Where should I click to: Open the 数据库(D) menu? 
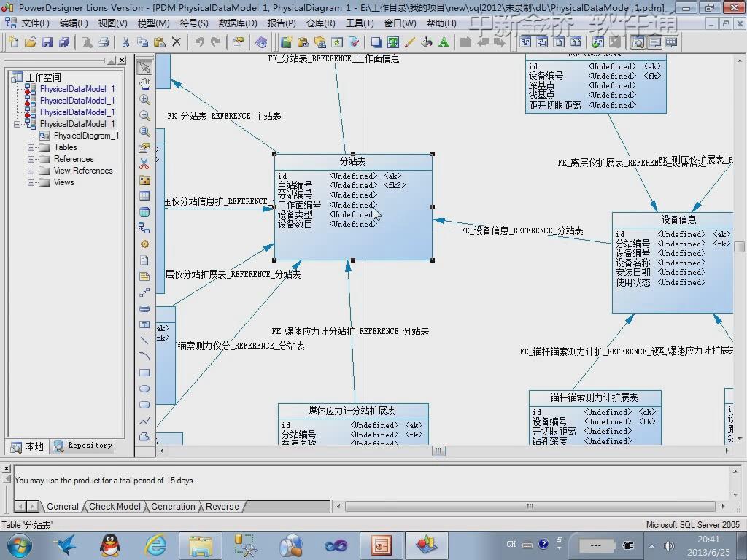(x=238, y=23)
